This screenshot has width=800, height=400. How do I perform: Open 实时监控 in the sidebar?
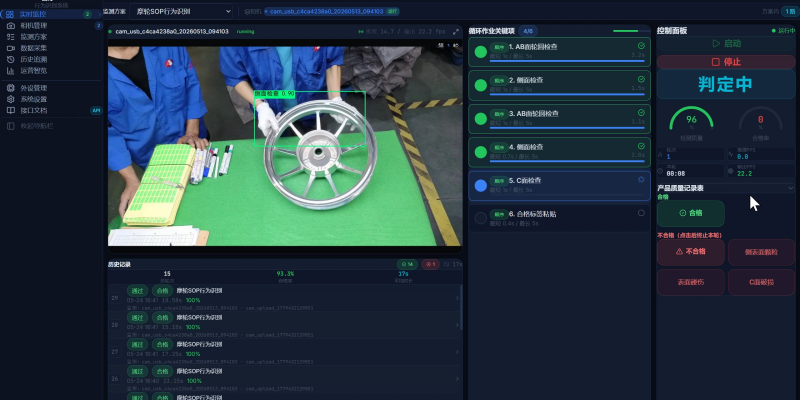51,14
